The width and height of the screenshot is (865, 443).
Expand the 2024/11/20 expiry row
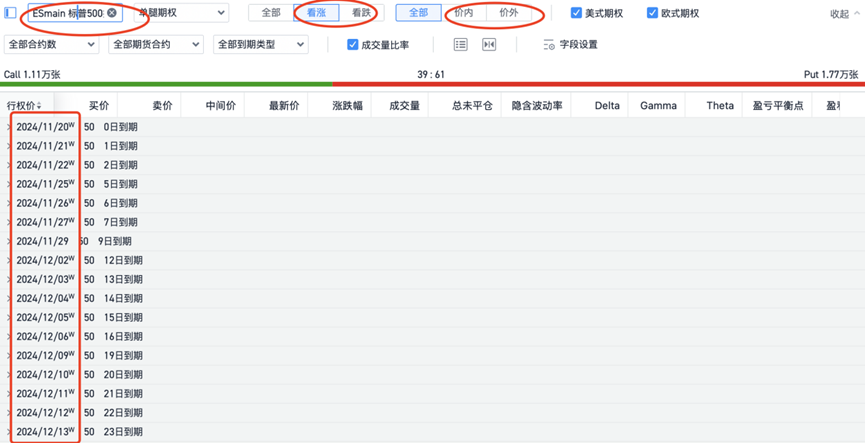(8, 127)
